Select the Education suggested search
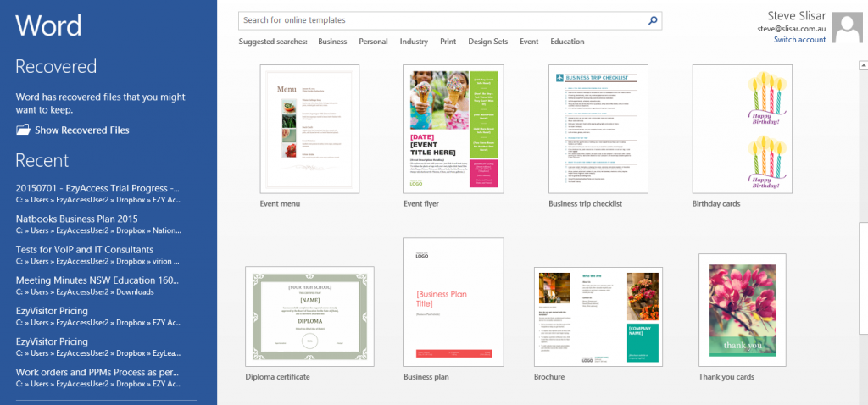This screenshot has height=405, width=868. pyautogui.click(x=567, y=42)
